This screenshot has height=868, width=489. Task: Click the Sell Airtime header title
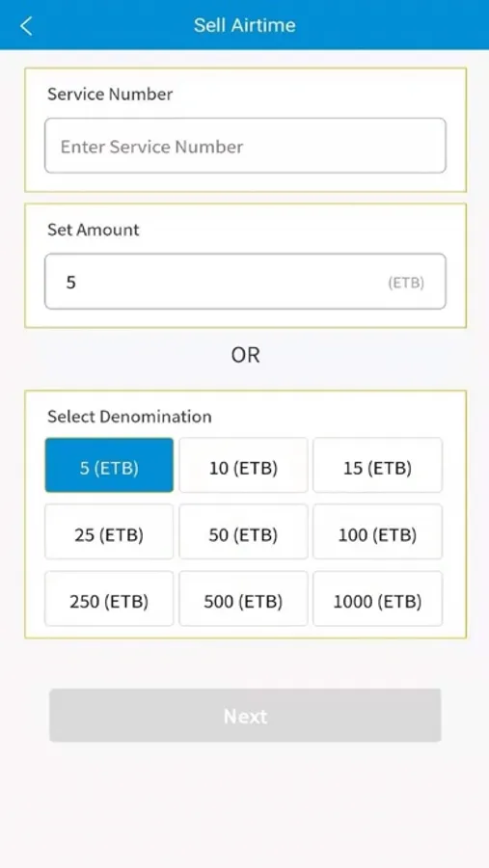point(245,25)
